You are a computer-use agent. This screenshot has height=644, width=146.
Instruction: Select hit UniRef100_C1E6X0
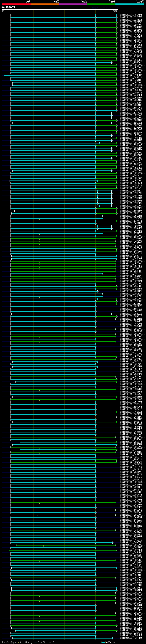tap(131, 17)
